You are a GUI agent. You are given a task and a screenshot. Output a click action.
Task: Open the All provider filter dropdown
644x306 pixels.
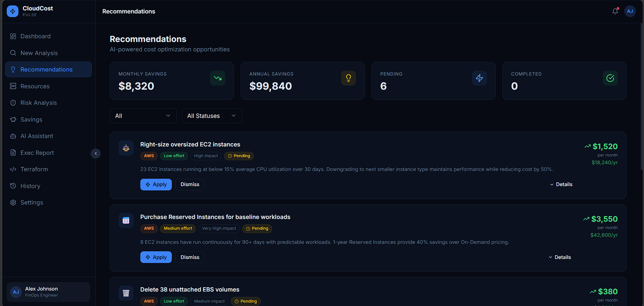143,116
